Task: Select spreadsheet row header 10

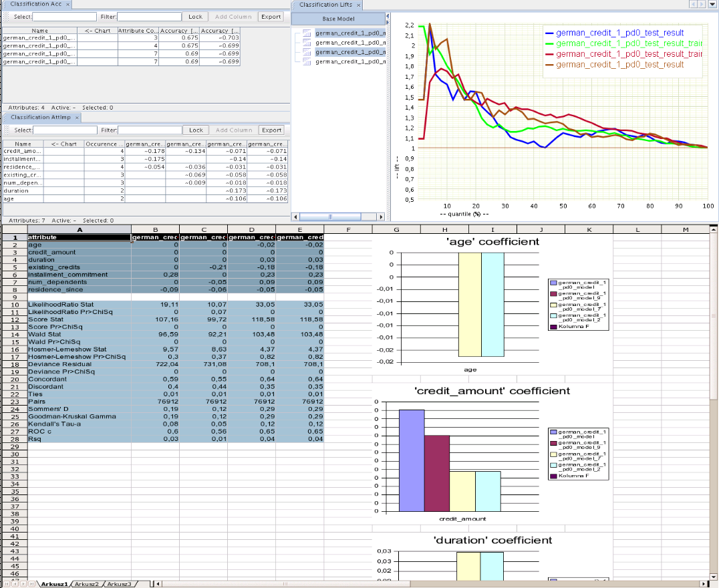Action: coord(15,305)
